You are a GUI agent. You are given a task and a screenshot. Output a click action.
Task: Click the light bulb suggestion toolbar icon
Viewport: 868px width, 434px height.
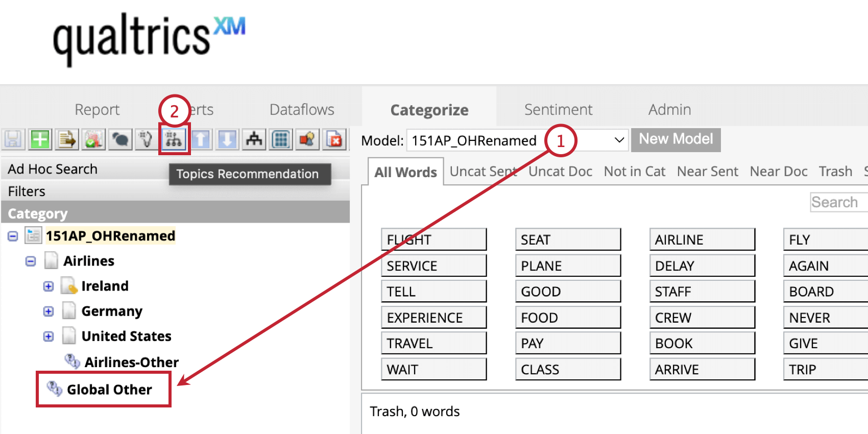point(147,139)
